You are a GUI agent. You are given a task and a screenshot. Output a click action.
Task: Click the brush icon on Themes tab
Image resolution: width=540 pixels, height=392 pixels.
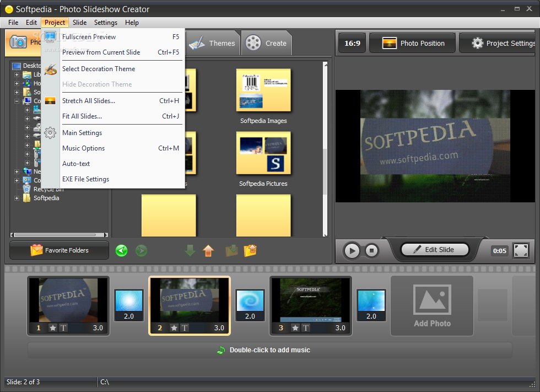click(x=197, y=43)
